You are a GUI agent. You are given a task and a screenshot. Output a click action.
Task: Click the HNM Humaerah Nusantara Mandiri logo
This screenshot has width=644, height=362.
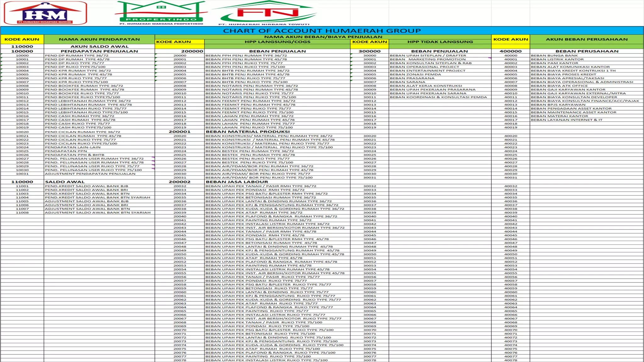45,13
